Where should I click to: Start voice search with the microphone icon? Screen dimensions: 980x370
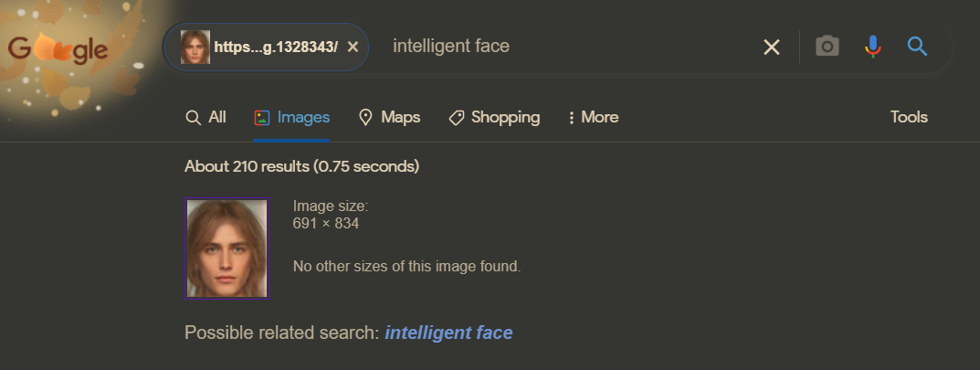(873, 47)
